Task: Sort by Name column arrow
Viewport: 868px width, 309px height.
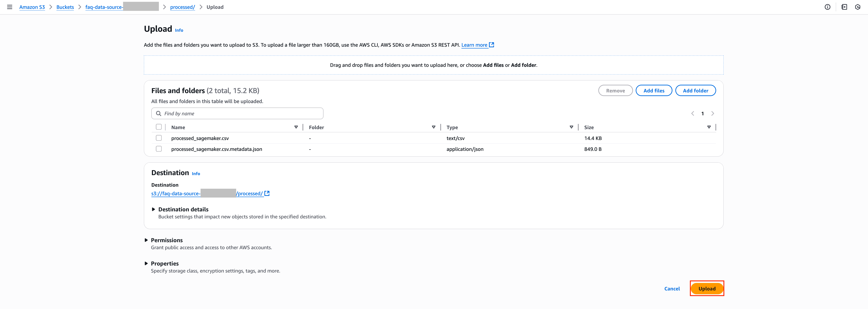Action: click(x=296, y=127)
